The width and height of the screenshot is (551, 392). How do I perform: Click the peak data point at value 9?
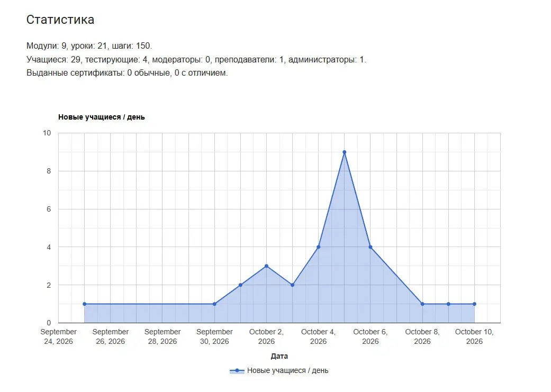click(345, 152)
